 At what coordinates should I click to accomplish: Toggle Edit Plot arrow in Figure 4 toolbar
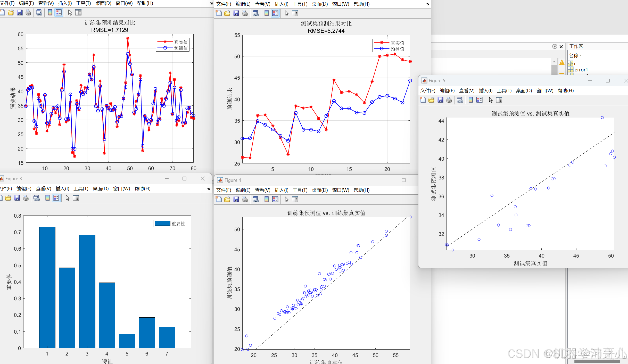tap(286, 199)
